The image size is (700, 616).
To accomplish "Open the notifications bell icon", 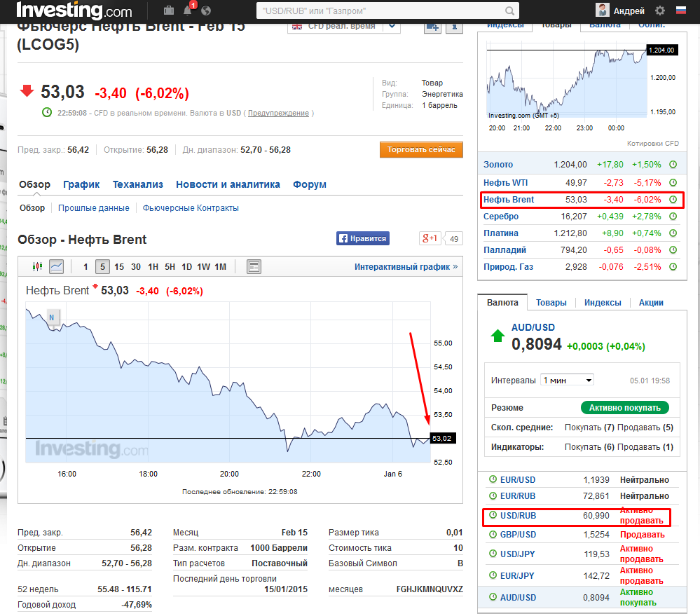I will (x=188, y=11).
